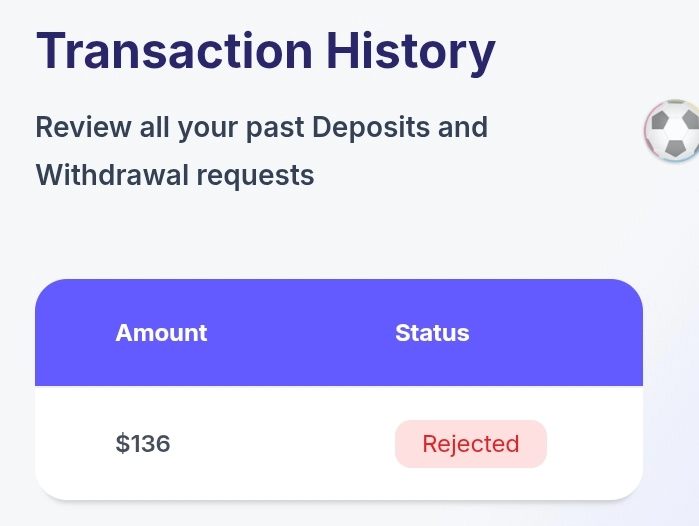Click the word Transaction in the heading
The height and width of the screenshot is (526, 699).
pos(174,50)
